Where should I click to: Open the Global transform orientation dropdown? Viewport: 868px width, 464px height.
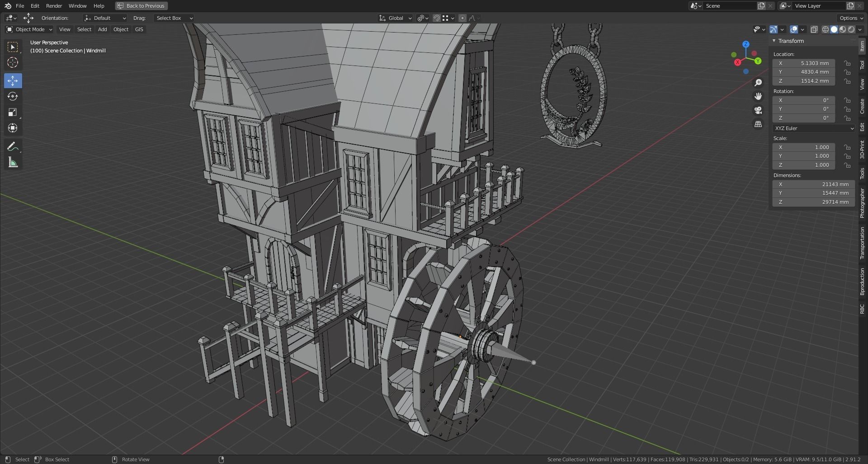click(x=395, y=18)
